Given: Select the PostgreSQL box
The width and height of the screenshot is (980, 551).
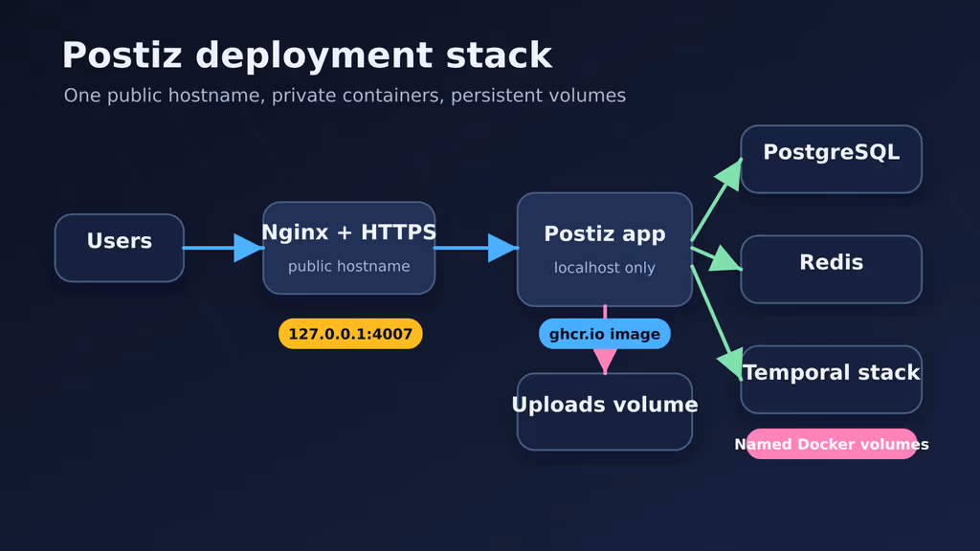Looking at the screenshot, I should click(832, 160).
